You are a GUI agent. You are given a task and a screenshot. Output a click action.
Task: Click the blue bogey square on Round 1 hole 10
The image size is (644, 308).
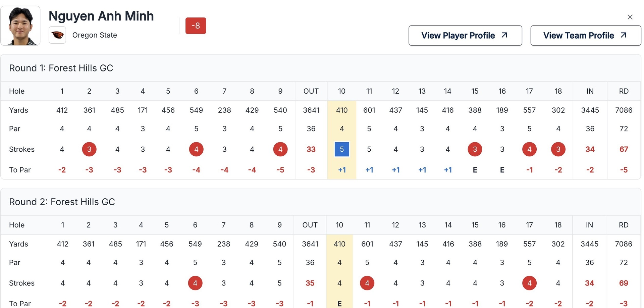[x=342, y=149]
